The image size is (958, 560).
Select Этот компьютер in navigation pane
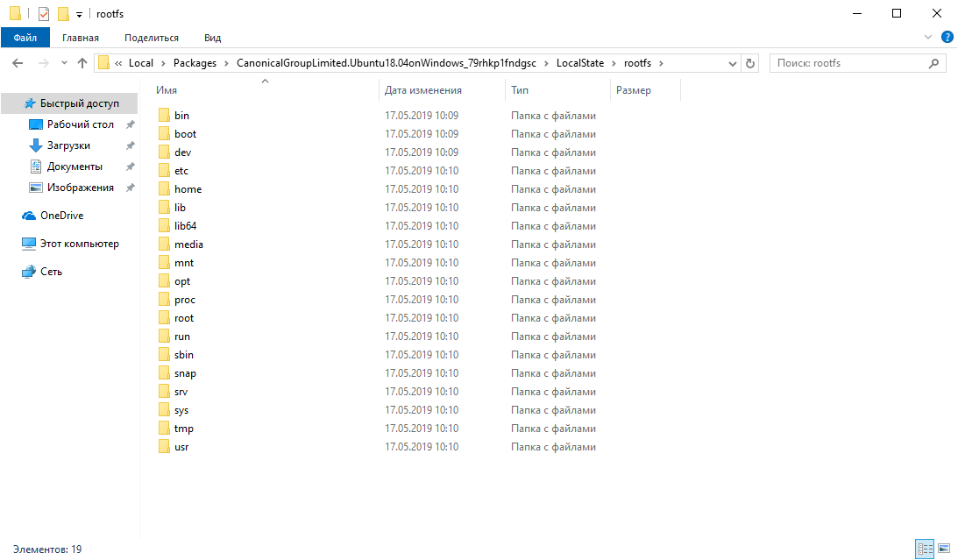80,244
